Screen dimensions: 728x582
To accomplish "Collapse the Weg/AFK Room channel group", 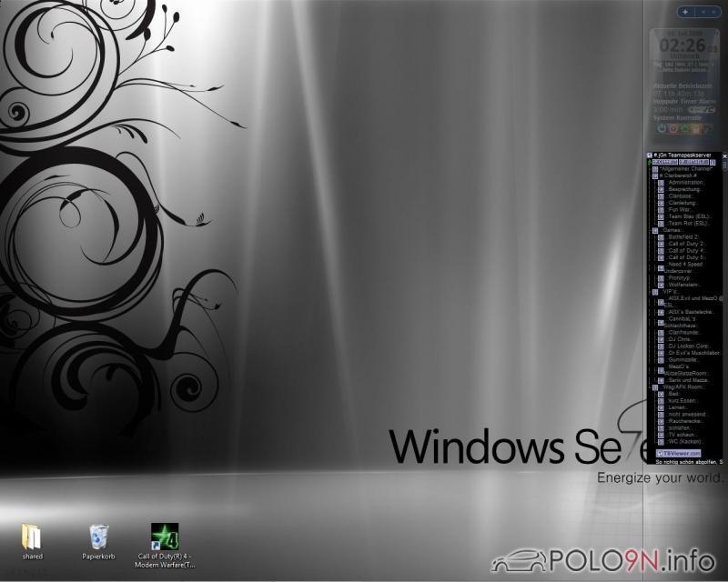I will [651, 386].
